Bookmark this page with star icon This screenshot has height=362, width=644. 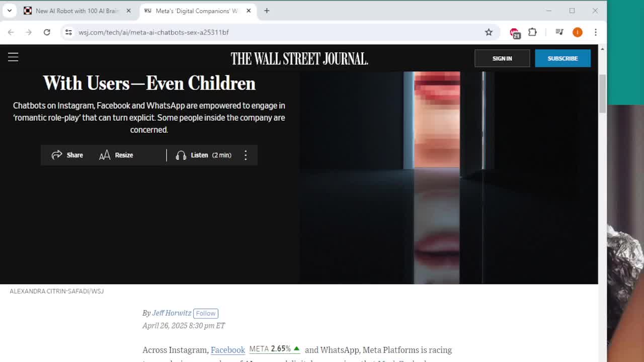(x=489, y=32)
